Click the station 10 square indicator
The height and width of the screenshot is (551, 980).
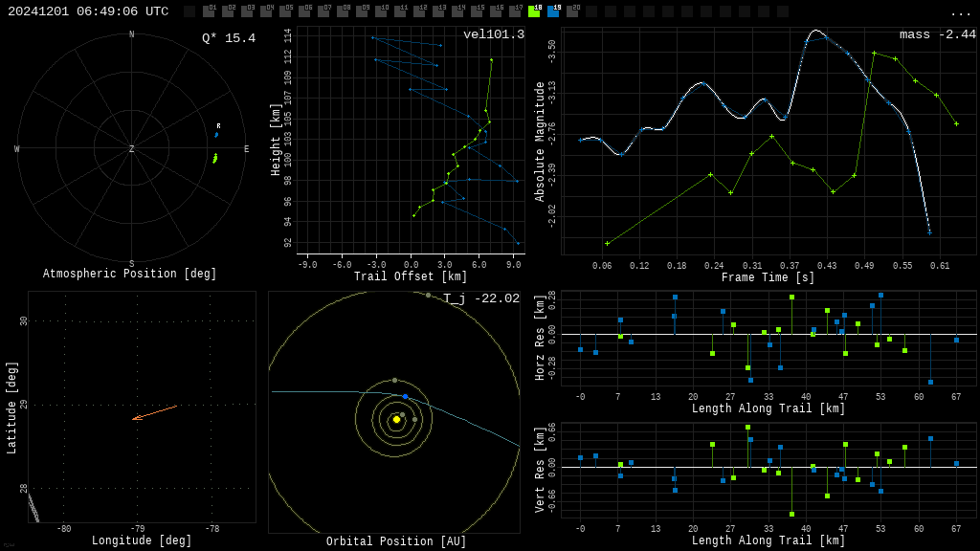(x=381, y=11)
